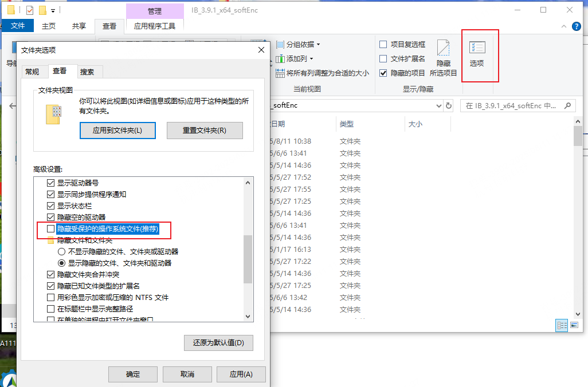Image resolution: width=588 pixels, height=387 pixels.
Task: Click the refresh icon beside the address bar
Action: coord(449,105)
